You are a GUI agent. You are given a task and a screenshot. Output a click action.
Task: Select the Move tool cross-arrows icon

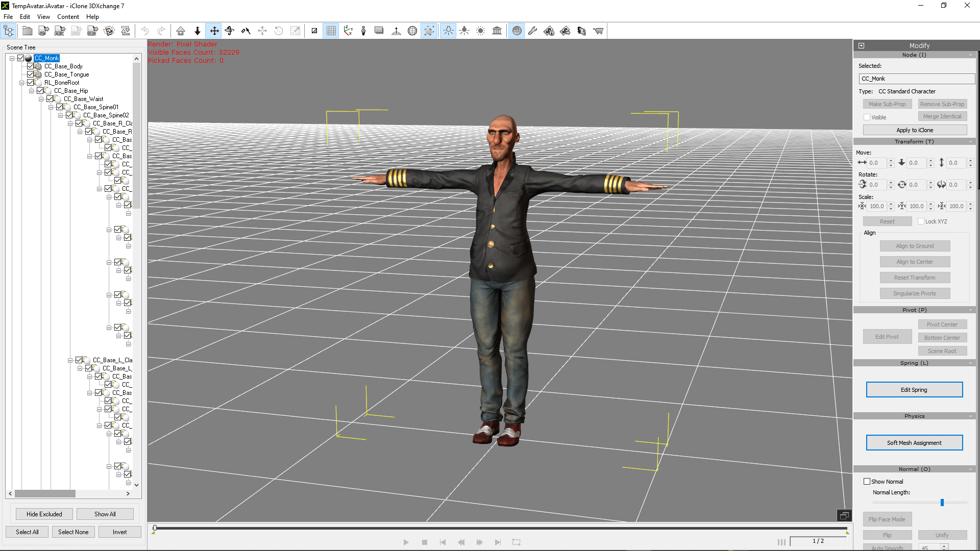pos(214,31)
